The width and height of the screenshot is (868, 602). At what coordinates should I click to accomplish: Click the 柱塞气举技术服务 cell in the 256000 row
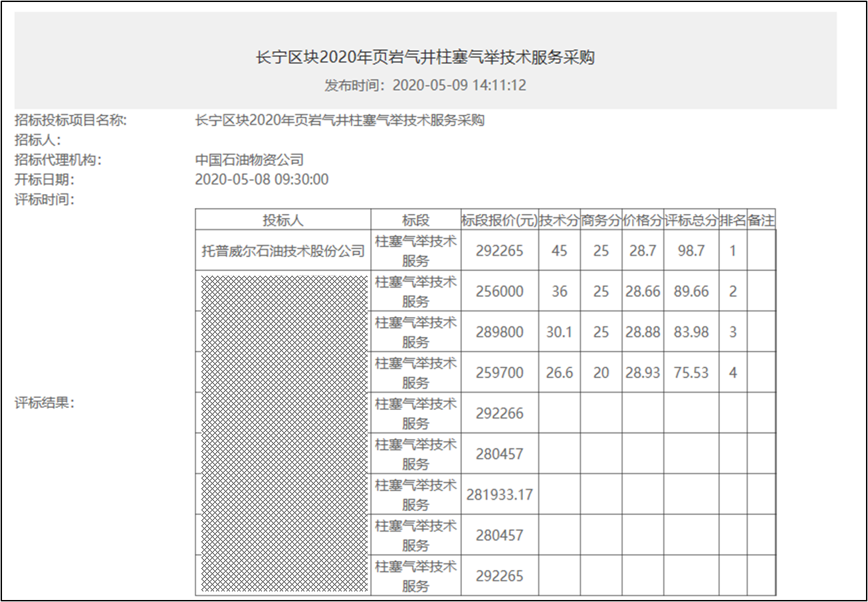click(x=416, y=291)
